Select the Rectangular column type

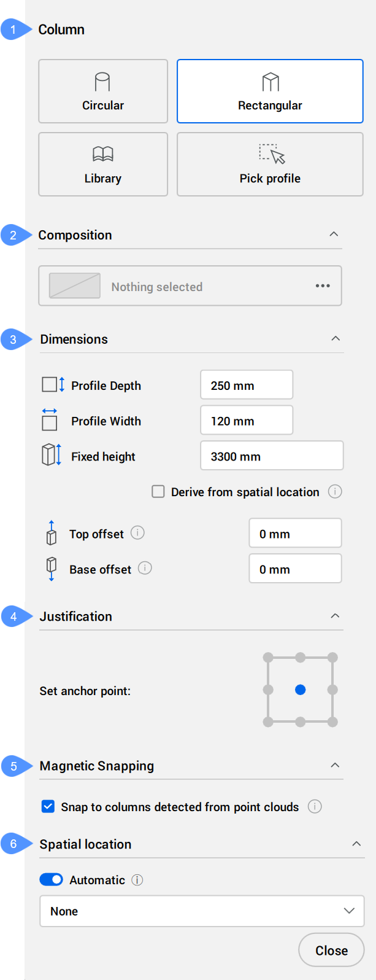tap(270, 91)
